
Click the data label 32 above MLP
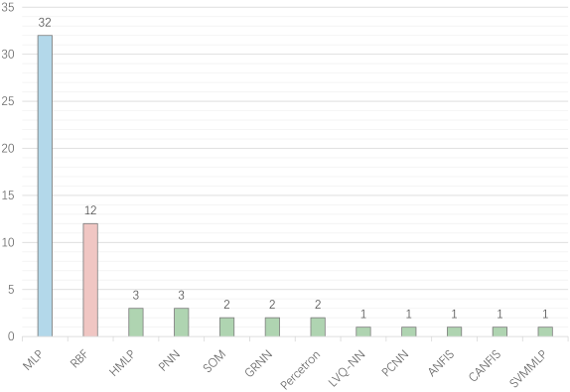click(45, 23)
